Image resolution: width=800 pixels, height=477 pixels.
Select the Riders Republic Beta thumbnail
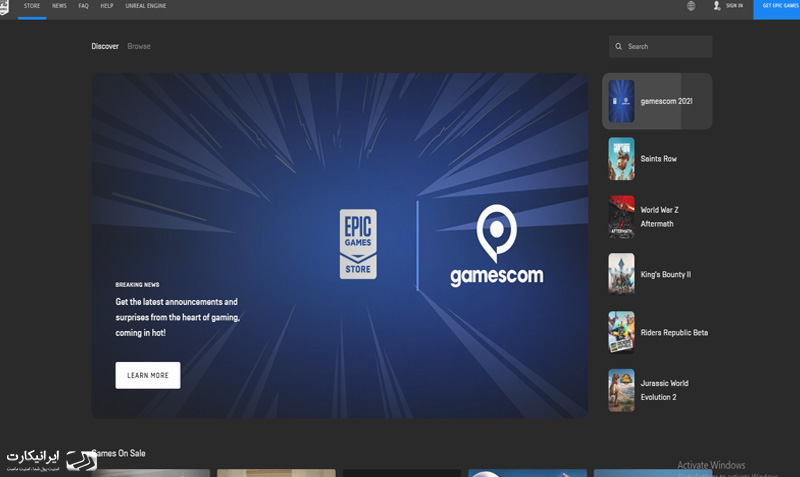[621, 332]
